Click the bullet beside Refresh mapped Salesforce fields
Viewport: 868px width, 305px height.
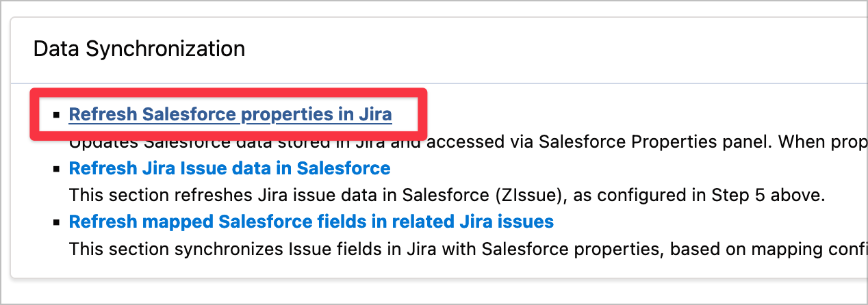[57, 222]
